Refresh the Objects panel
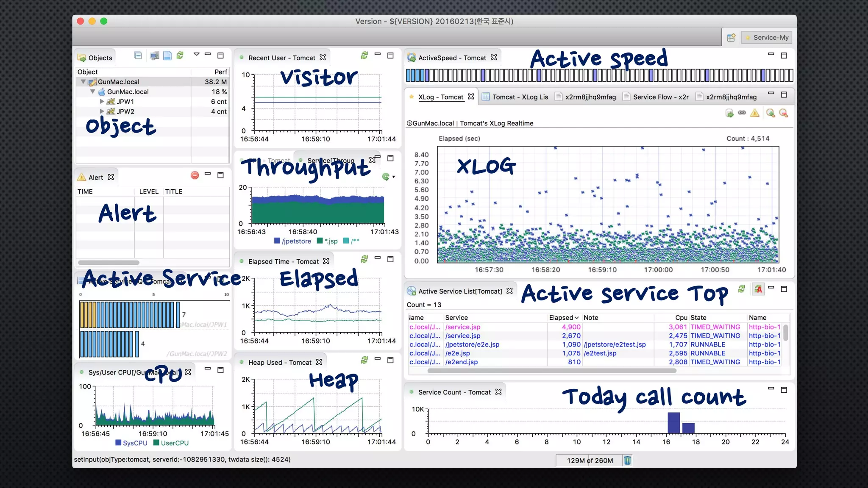The height and width of the screenshot is (488, 868). [x=180, y=55]
